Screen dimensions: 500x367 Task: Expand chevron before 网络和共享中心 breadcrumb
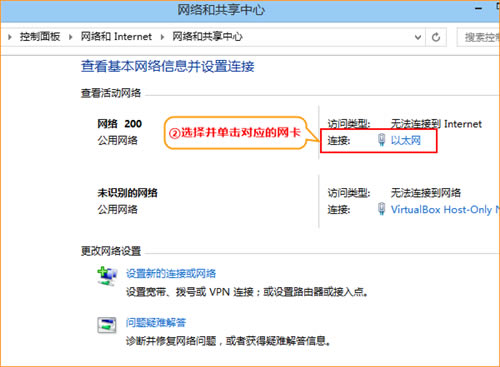click(x=162, y=37)
